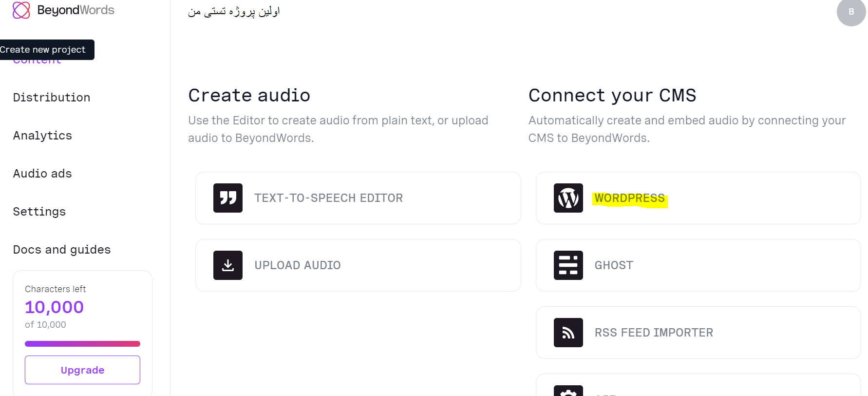Screen dimensions: 868x396
Task: Open the user avatar B menu
Action: click(x=851, y=12)
